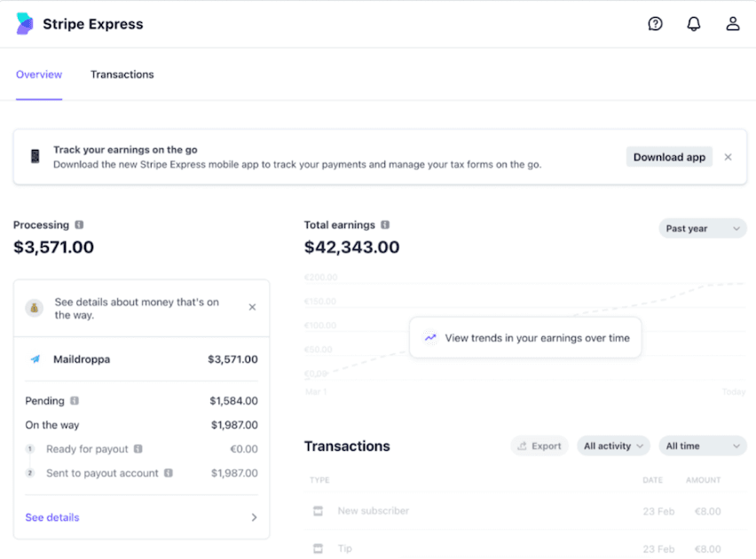This screenshot has width=756, height=559.
Task: Open the All activity filter dropdown
Action: (612, 445)
